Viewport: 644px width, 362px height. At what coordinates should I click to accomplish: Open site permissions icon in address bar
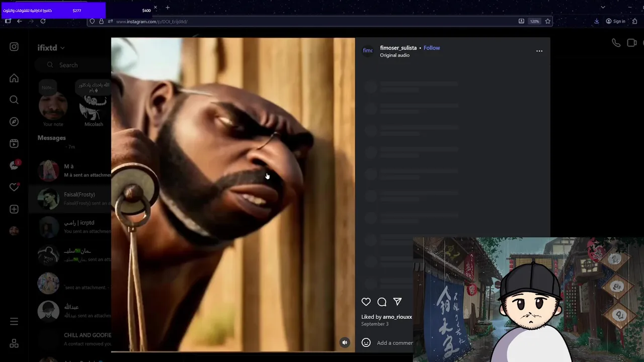click(110, 21)
